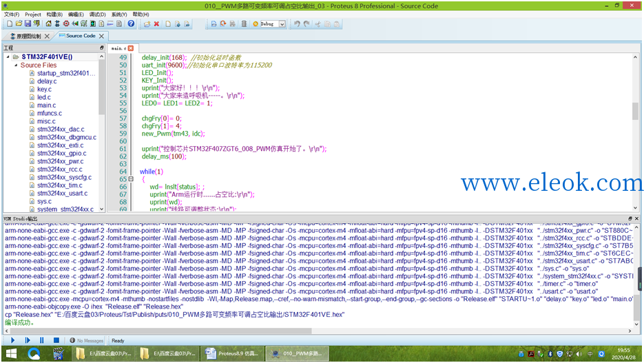Pause the simulation
The width and height of the screenshot is (644, 363).
pos(42,340)
